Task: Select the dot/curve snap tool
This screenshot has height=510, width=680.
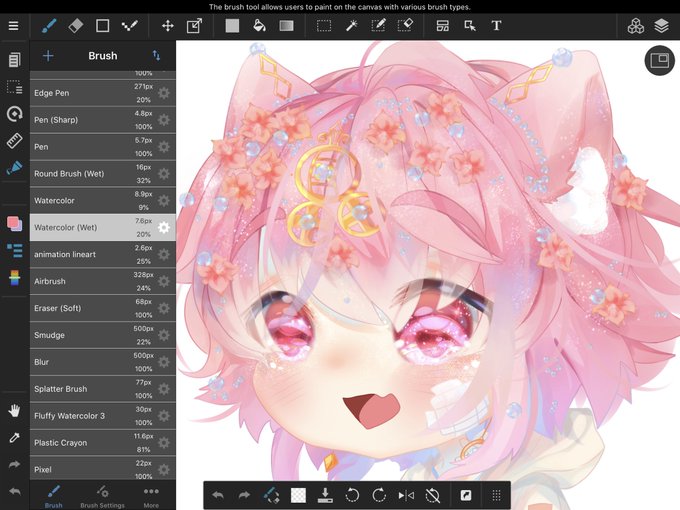Action: click(129, 26)
